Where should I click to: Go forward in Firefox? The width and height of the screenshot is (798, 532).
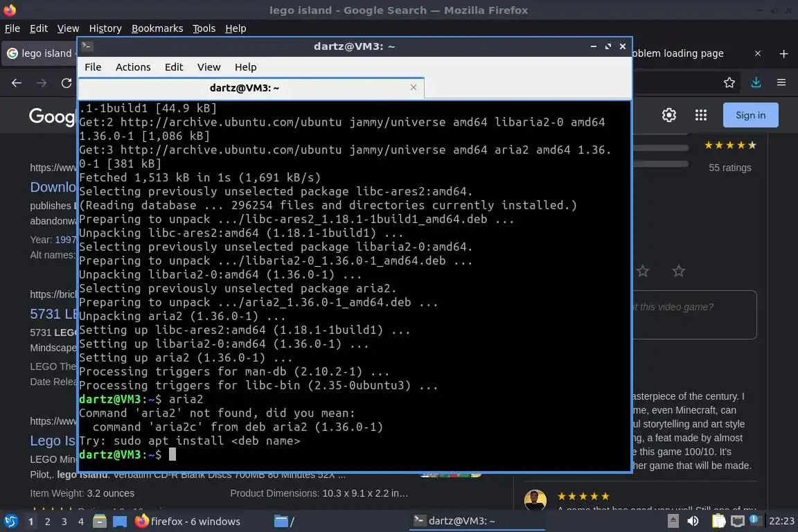point(42,83)
